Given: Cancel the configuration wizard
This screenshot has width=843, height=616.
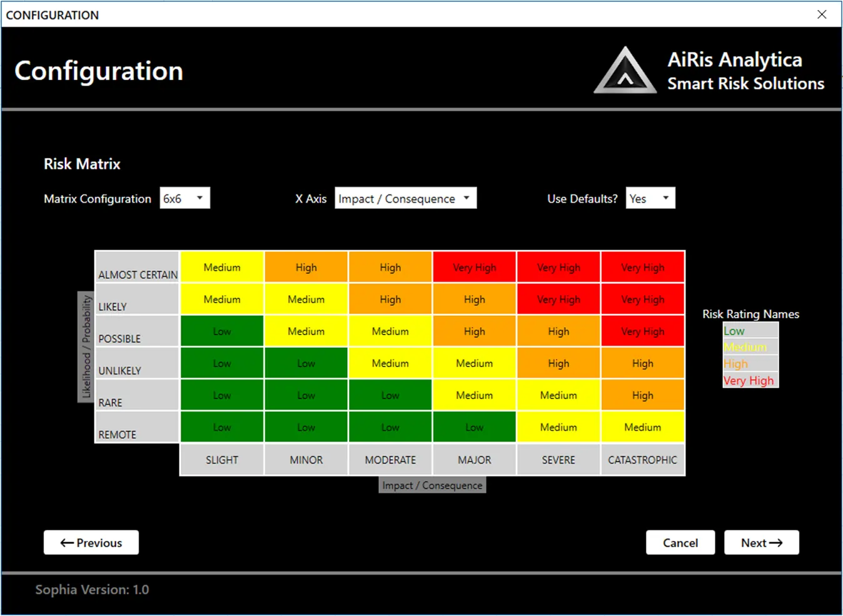Looking at the screenshot, I should tap(680, 543).
